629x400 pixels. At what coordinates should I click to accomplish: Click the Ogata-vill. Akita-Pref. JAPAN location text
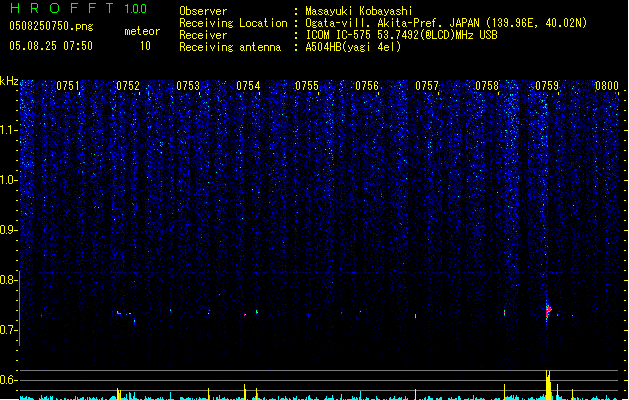click(x=446, y=23)
